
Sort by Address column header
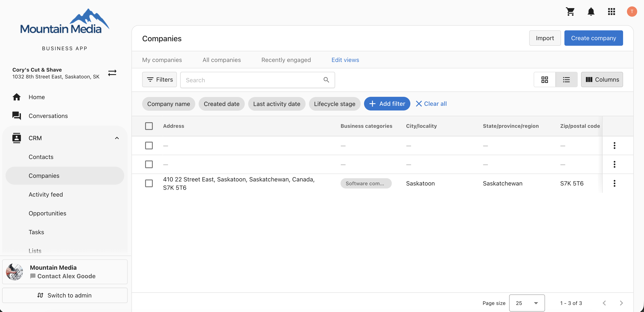(173, 126)
